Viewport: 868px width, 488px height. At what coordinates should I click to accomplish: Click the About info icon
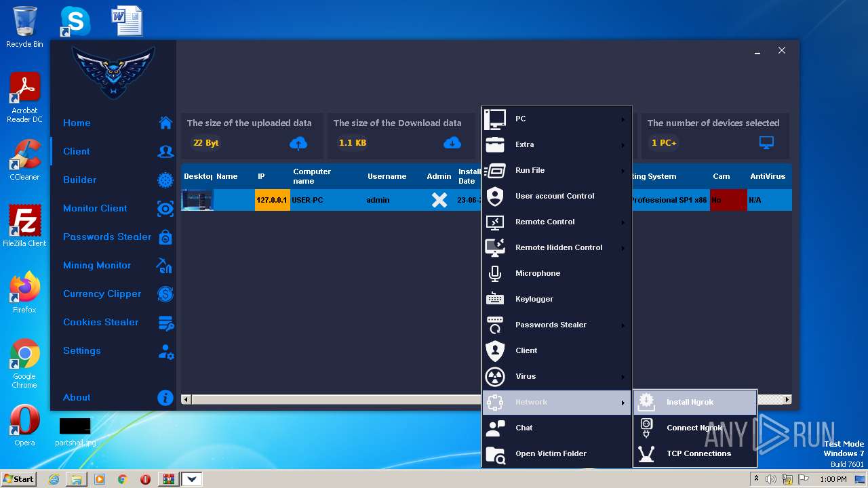click(165, 398)
